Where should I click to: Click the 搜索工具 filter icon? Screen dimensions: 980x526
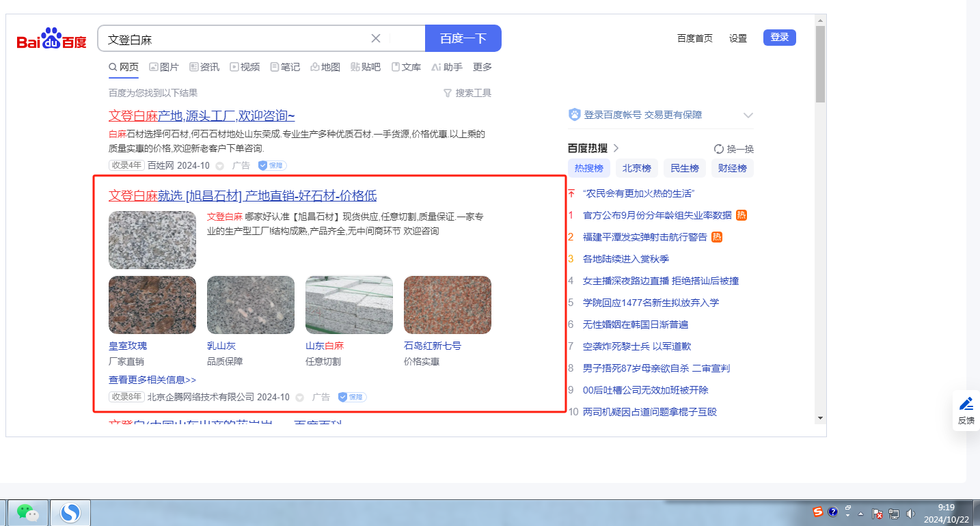pos(448,93)
